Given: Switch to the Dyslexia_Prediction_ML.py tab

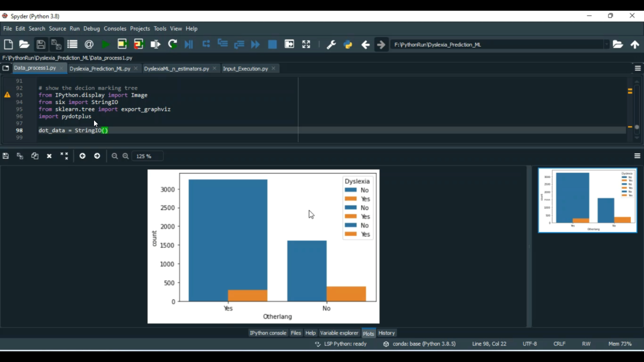Looking at the screenshot, I should 100,69.
